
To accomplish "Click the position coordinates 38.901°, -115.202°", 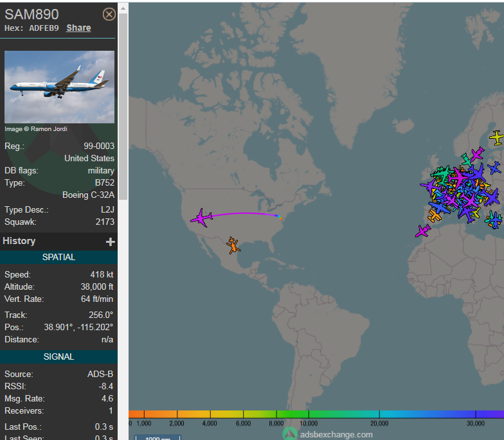I will (78, 328).
